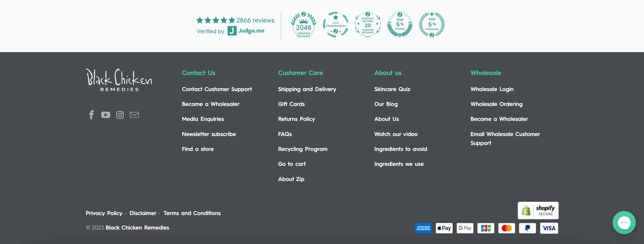Click the Wholesale column heading
The height and width of the screenshot is (244, 644).
(x=485, y=73)
